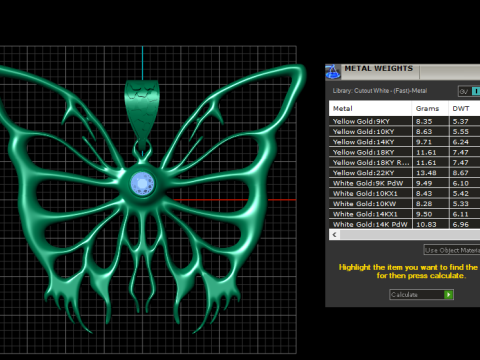The width and height of the screenshot is (480, 360).
Task: Click the Metal column header
Action: coord(370,108)
